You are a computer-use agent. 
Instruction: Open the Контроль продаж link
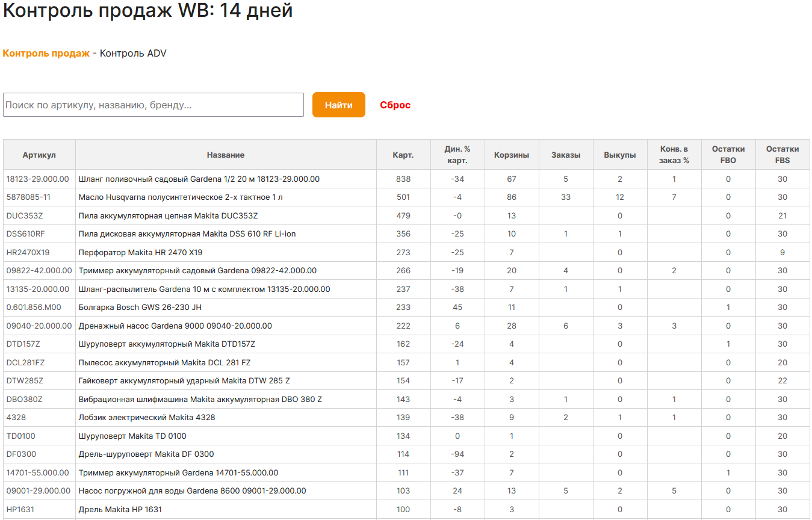point(46,53)
